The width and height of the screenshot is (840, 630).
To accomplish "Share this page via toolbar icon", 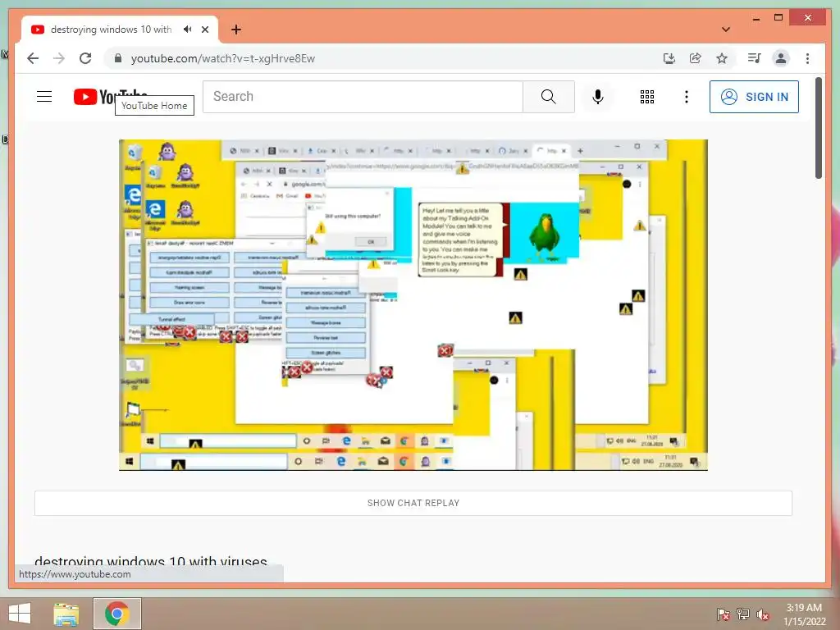I will click(696, 58).
